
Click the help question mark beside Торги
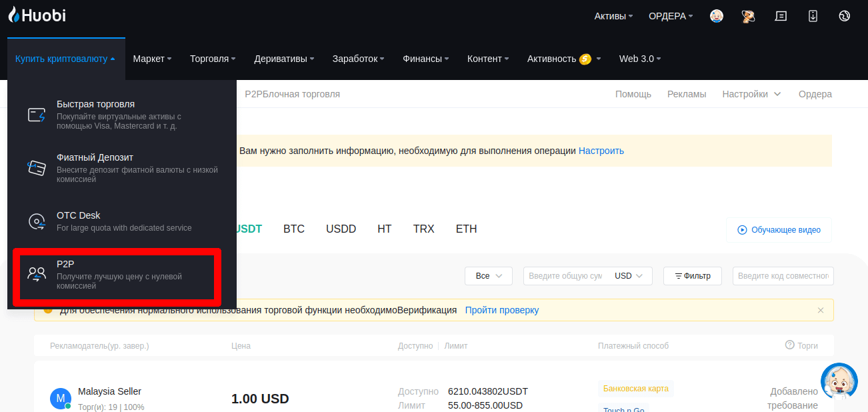[790, 345]
